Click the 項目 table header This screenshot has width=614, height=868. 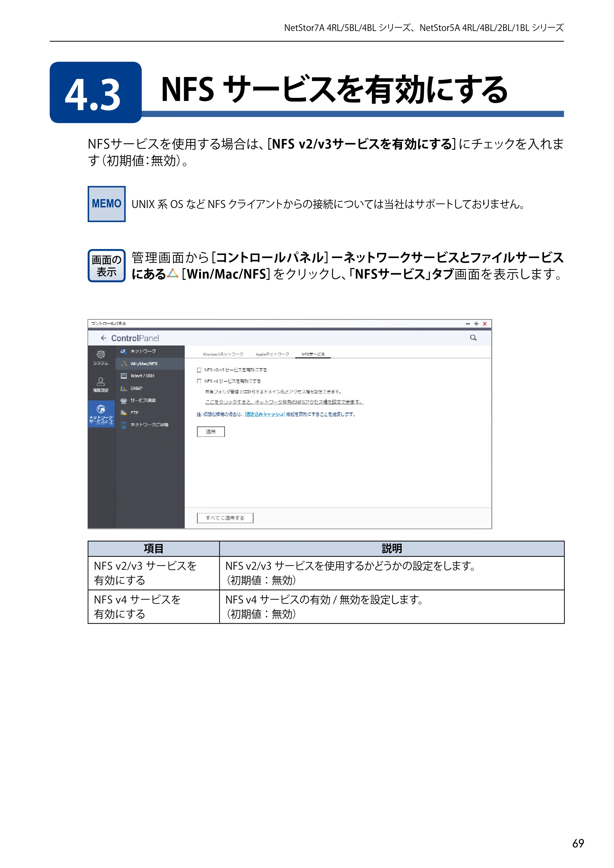point(153,549)
